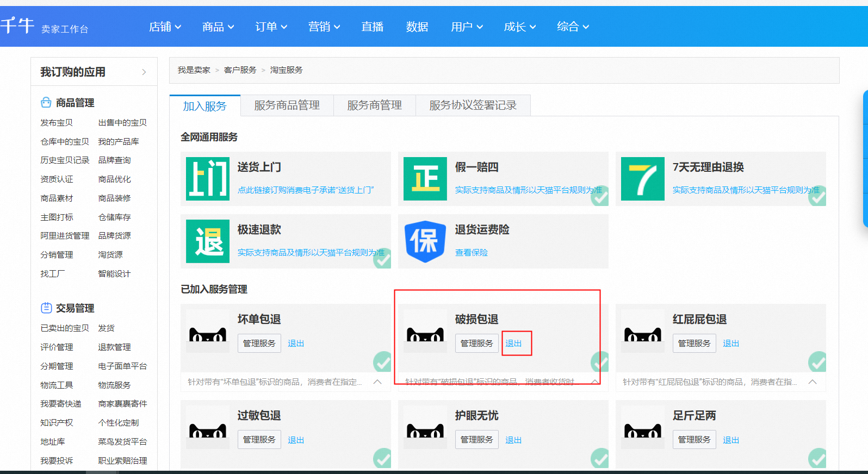Screen dimensions: 868x474
Task: Open 智能设计 in sidebar
Action: pyautogui.click(x=114, y=274)
